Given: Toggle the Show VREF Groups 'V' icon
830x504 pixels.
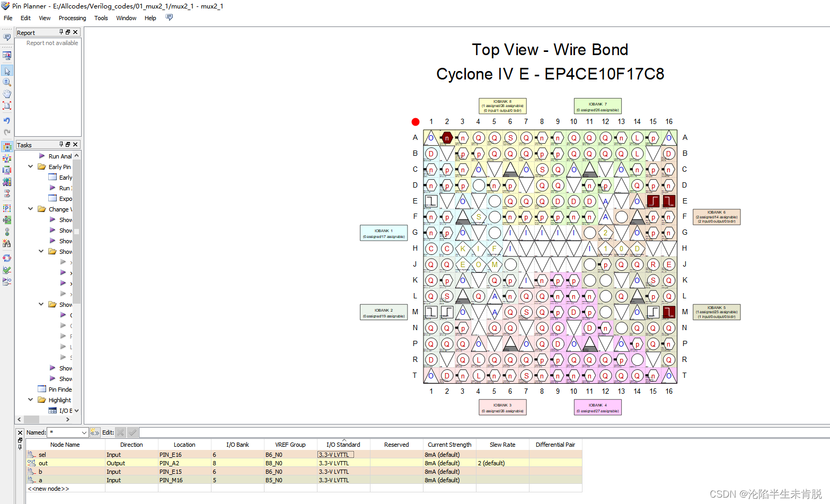Looking at the screenshot, I should click(7, 158).
